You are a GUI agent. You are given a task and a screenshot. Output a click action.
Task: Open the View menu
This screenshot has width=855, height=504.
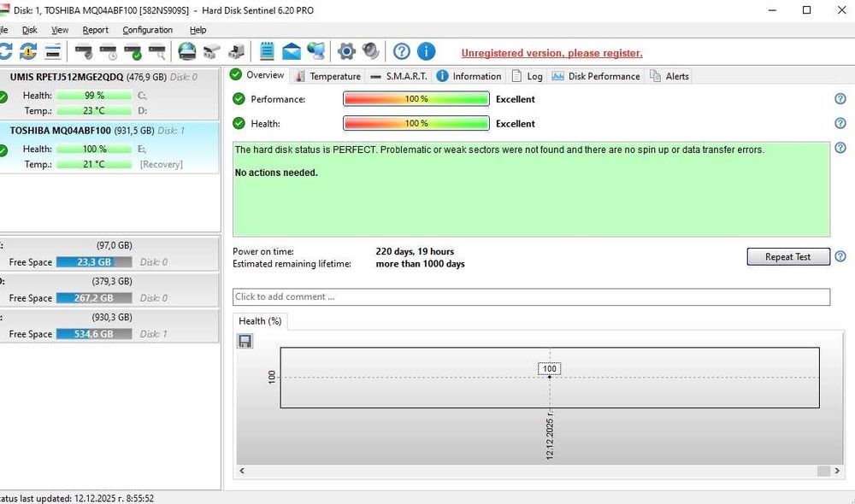(x=60, y=30)
